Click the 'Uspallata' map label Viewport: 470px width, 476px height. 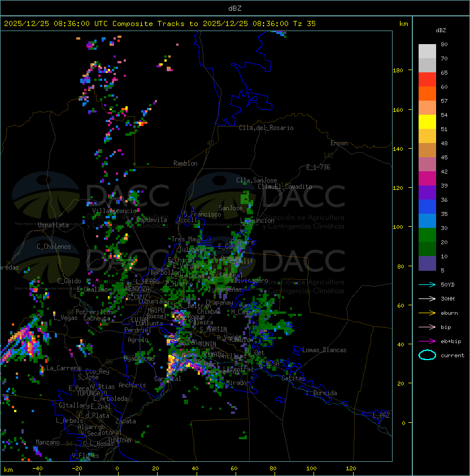[x=53, y=225]
